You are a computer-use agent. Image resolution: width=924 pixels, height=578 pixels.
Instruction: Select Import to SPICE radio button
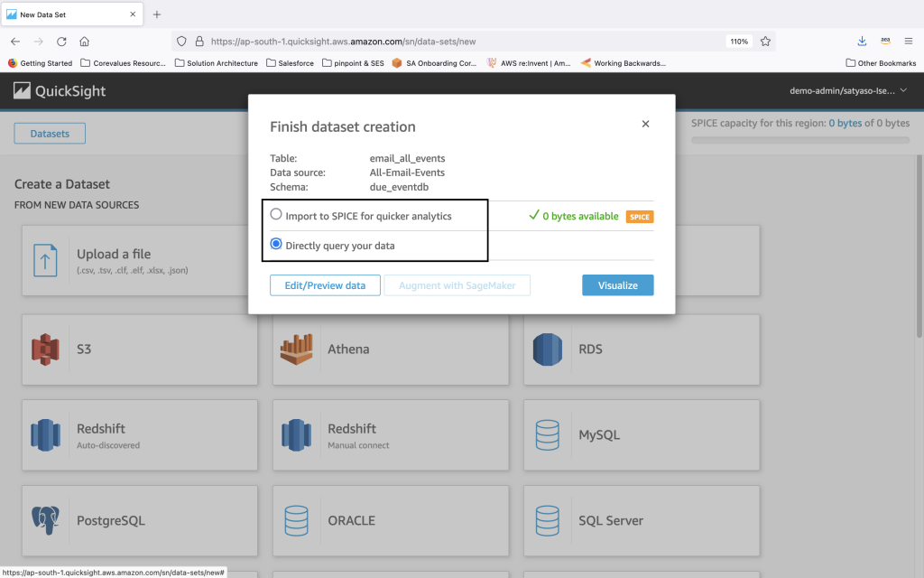tap(276, 214)
